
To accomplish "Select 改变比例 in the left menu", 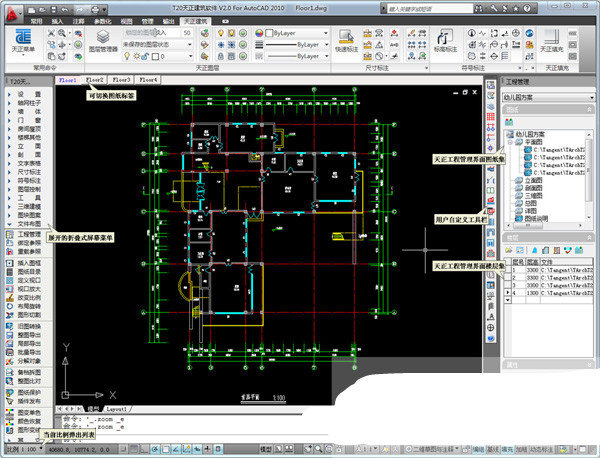I will tap(28, 298).
